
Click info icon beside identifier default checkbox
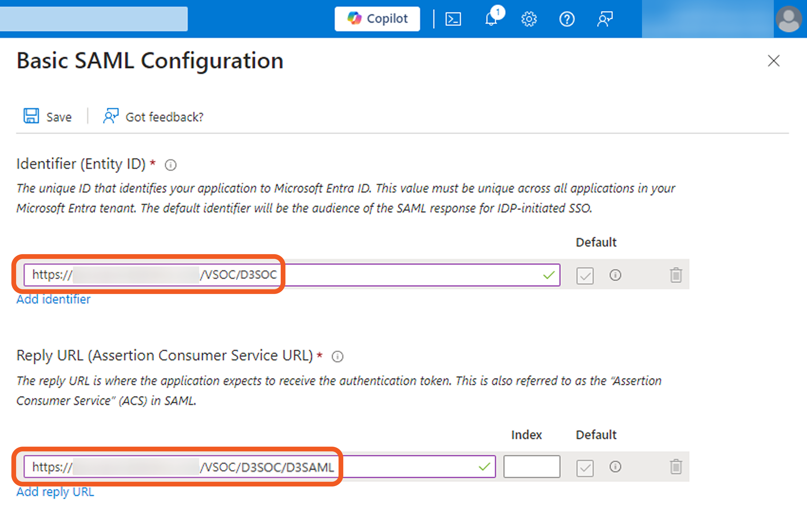tap(615, 275)
